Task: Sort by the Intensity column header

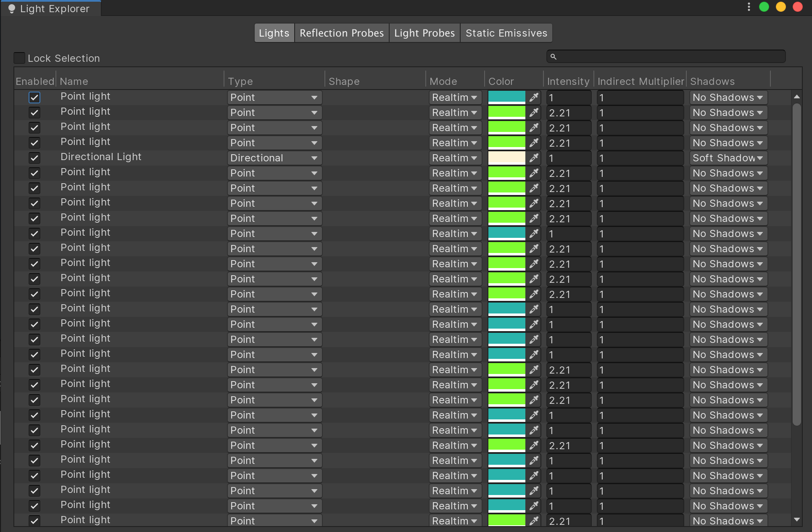Action: pos(568,82)
